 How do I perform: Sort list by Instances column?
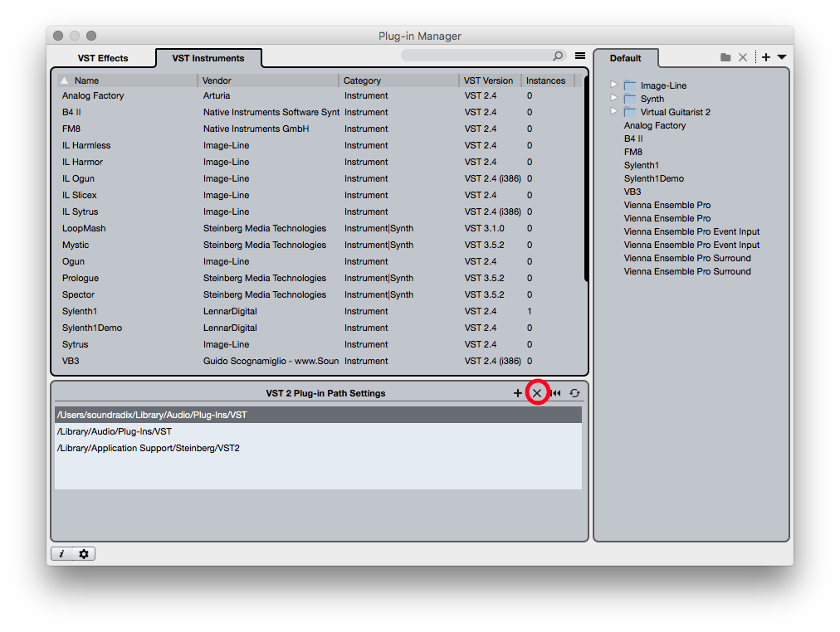pyautogui.click(x=548, y=80)
